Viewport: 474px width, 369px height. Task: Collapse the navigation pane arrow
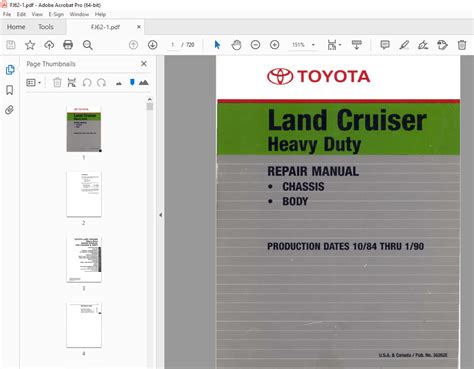point(160,215)
